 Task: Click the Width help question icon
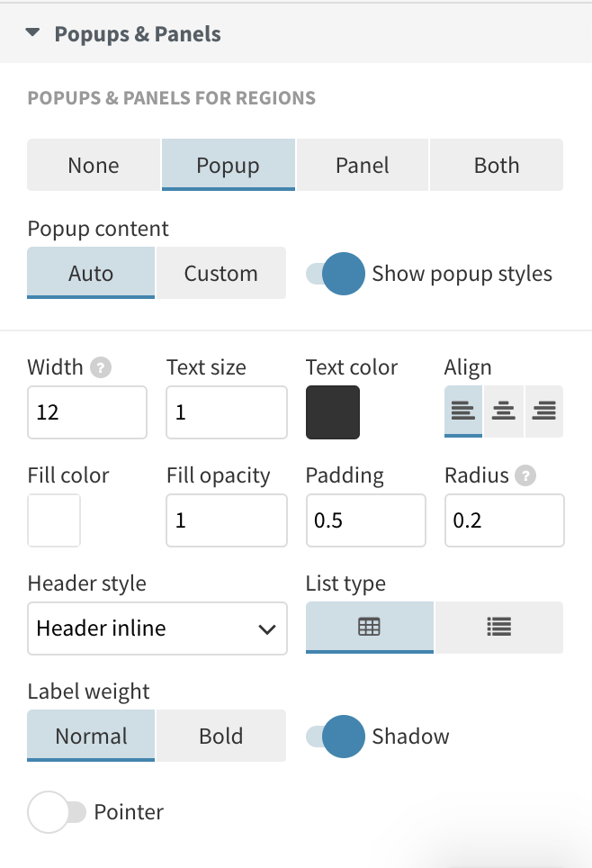(102, 367)
